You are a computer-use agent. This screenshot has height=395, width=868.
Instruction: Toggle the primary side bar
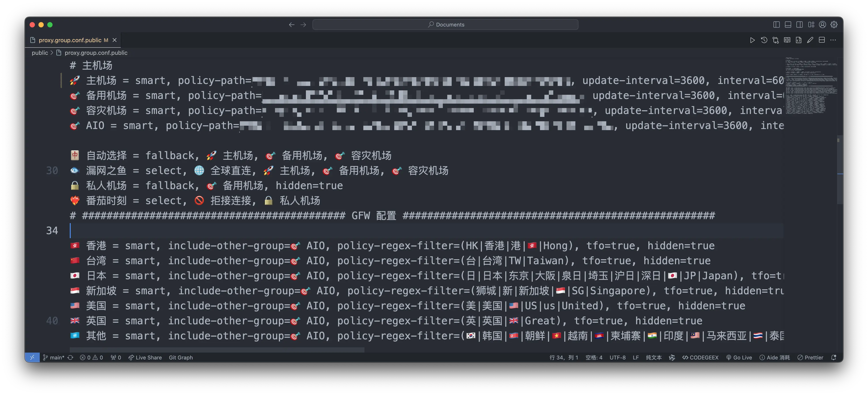[776, 25]
